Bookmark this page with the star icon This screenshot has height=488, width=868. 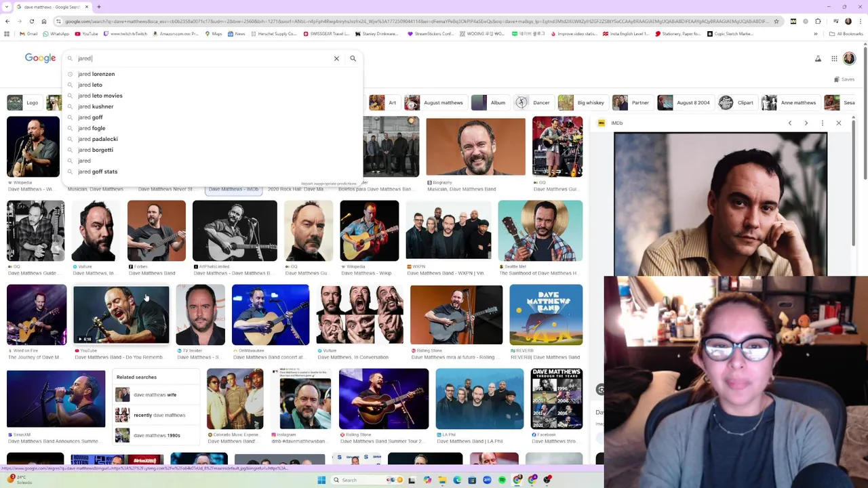[776, 21]
